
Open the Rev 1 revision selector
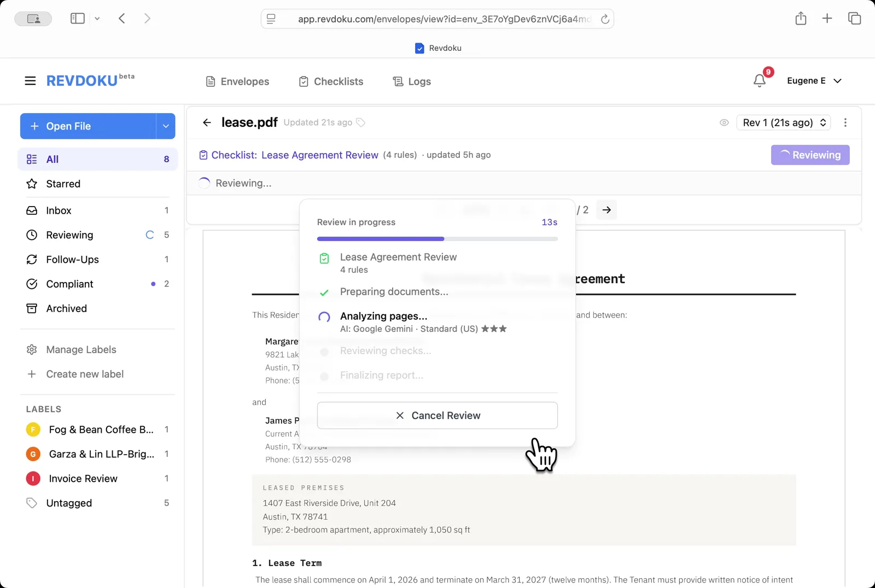[783, 122]
